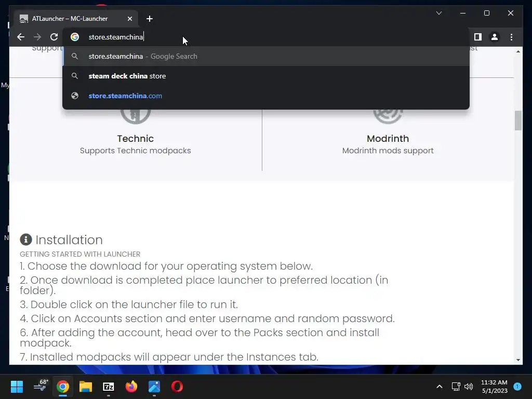Click the Installation info icon
This screenshot has height=399, width=532.
(x=26, y=240)
